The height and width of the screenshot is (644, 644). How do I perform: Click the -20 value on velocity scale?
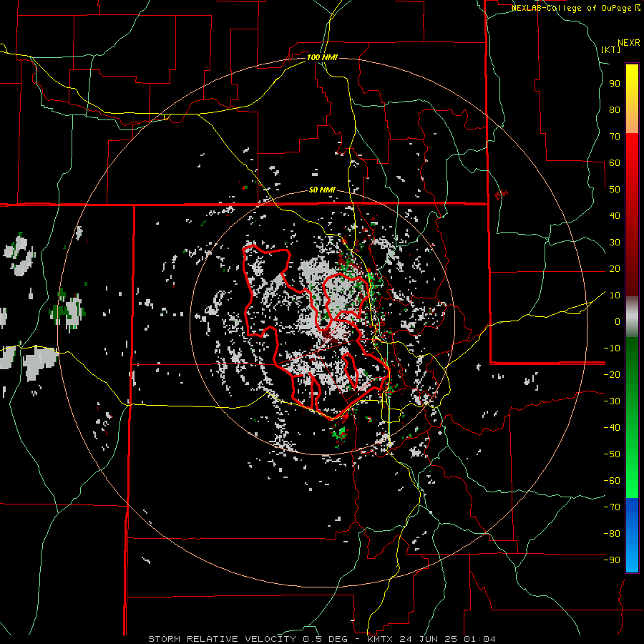tap(612, 375)
